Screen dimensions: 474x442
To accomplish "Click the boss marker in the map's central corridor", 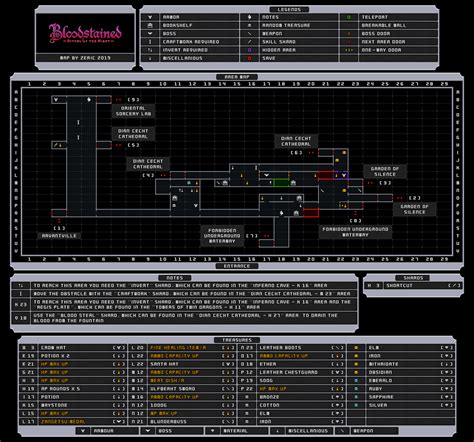I will 266,175.
